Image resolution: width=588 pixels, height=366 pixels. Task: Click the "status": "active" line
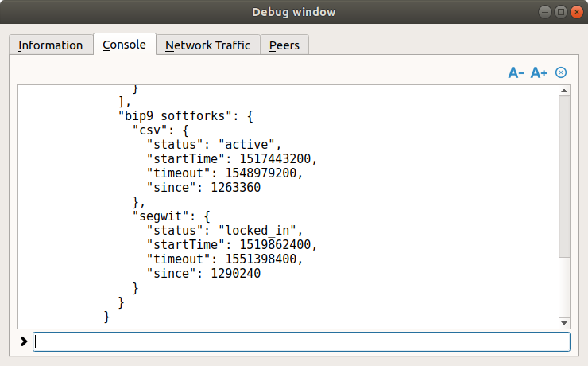click(214, 145)
